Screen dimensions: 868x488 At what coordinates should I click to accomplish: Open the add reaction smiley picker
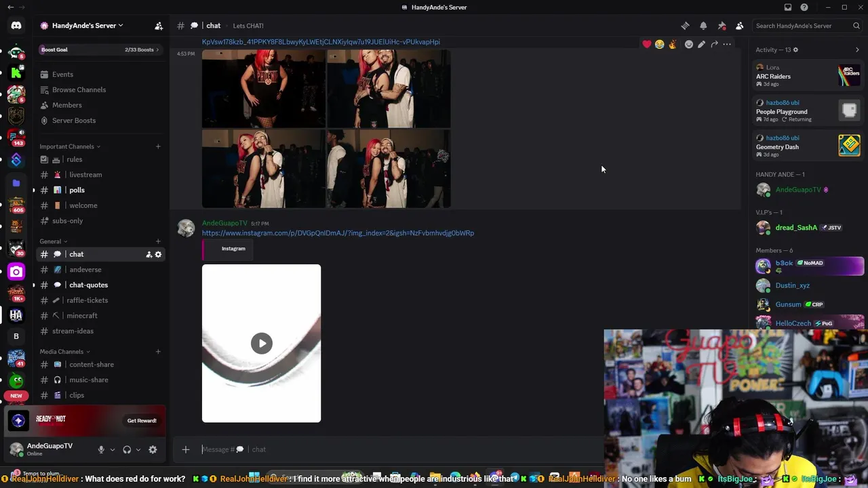pyautogui.click(x=689, y=45)
